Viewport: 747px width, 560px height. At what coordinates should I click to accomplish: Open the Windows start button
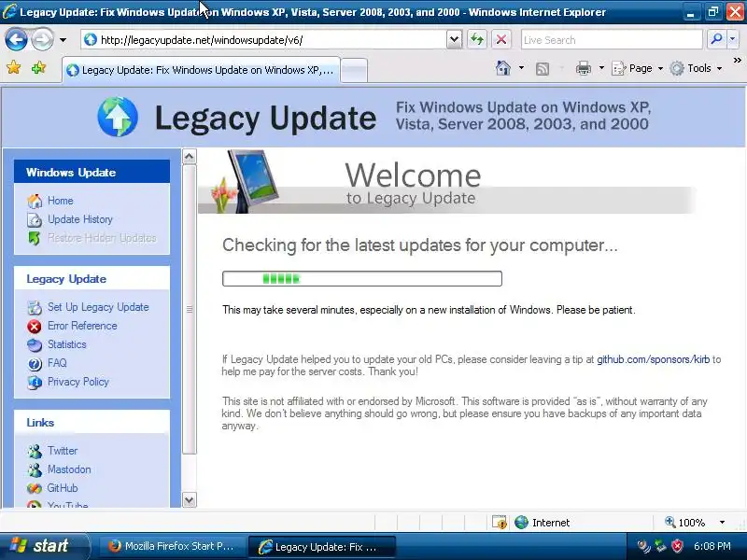[44, 546]
